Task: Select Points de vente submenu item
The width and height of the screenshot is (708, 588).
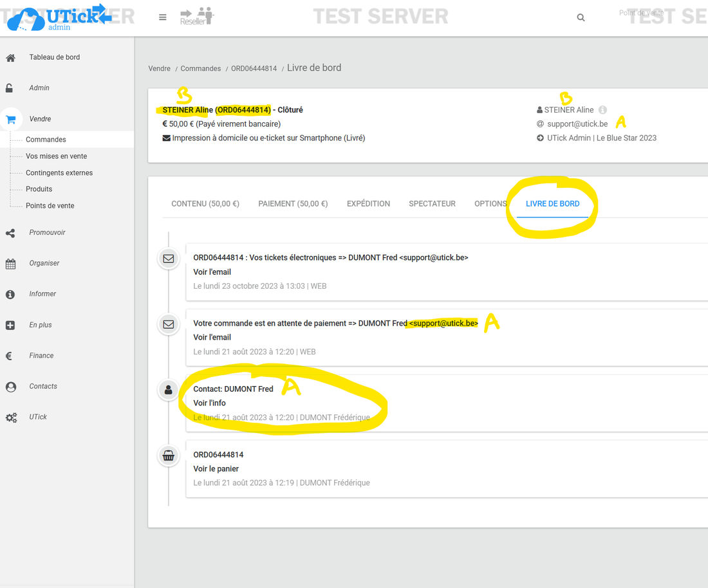Action: [x=50, y=206]
